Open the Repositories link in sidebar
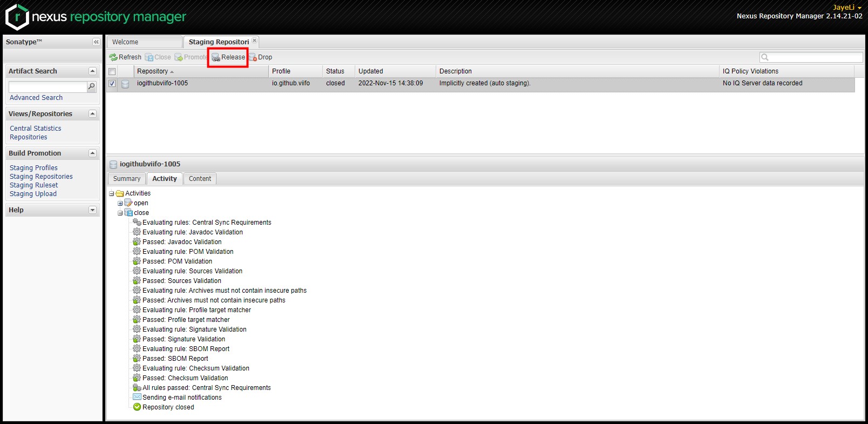This screenshot has height=424, width=868. point(29,137)
